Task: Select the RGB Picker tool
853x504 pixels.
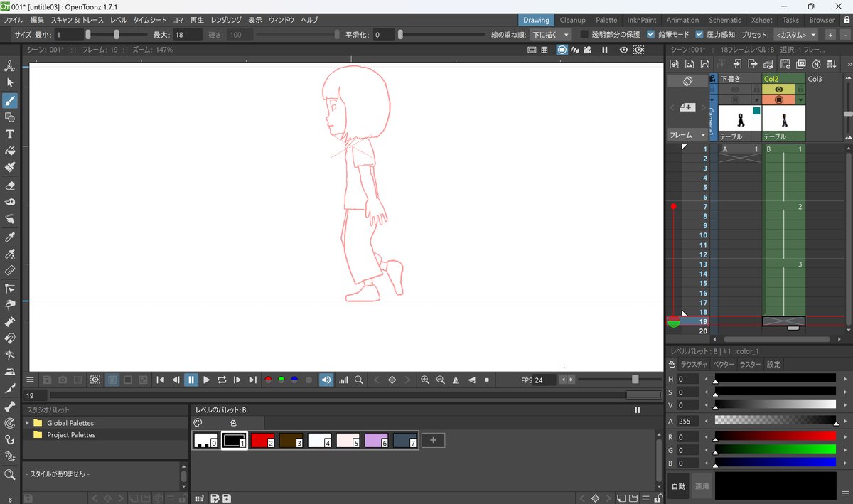Action: click(x=10, y=254)
